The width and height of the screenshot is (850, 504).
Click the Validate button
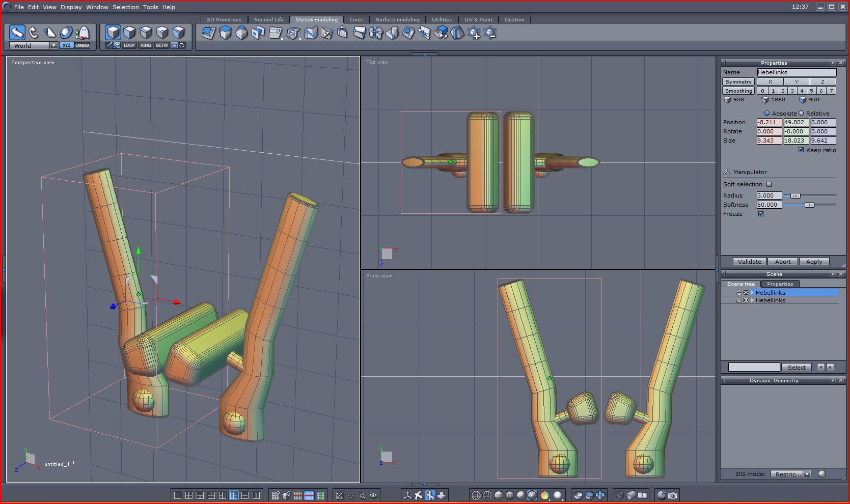point(750,262)
